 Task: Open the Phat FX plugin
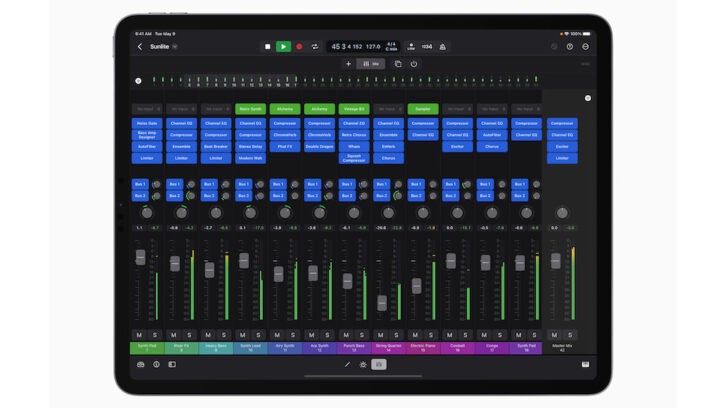[x=285, y=146]
